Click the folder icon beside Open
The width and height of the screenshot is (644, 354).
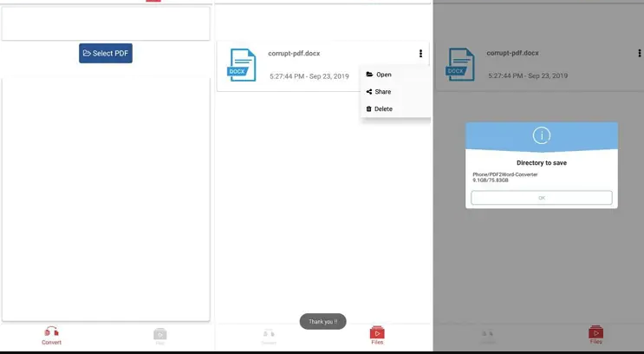[369, 75]
